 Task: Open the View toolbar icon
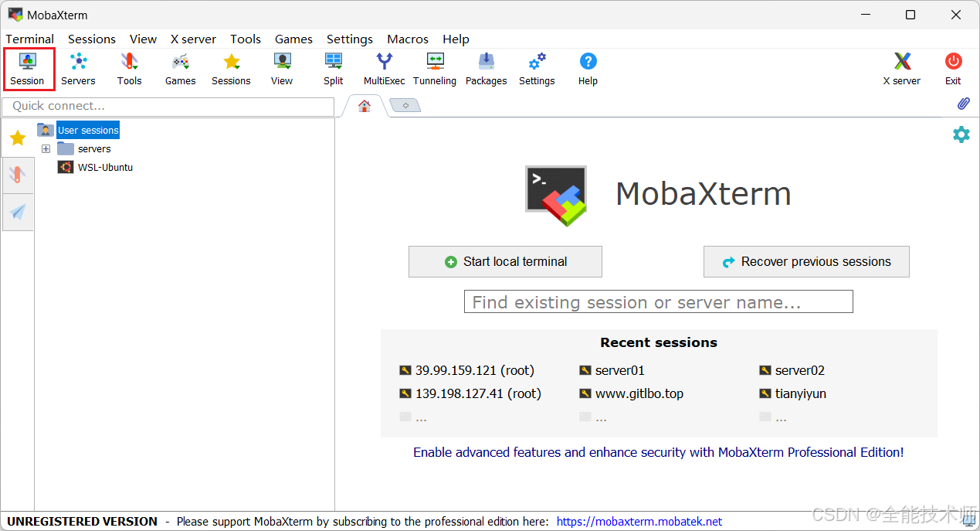282,69
